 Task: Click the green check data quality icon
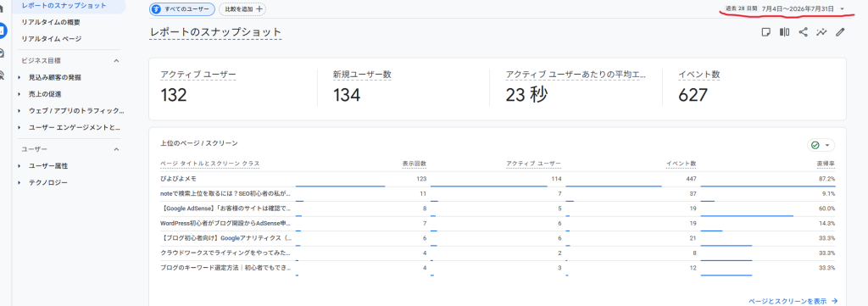815,145
